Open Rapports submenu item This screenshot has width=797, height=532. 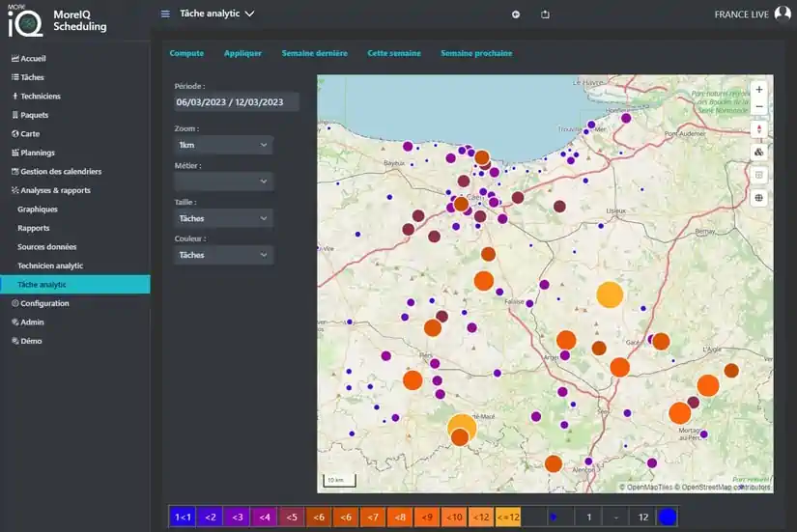pos(34,228)
